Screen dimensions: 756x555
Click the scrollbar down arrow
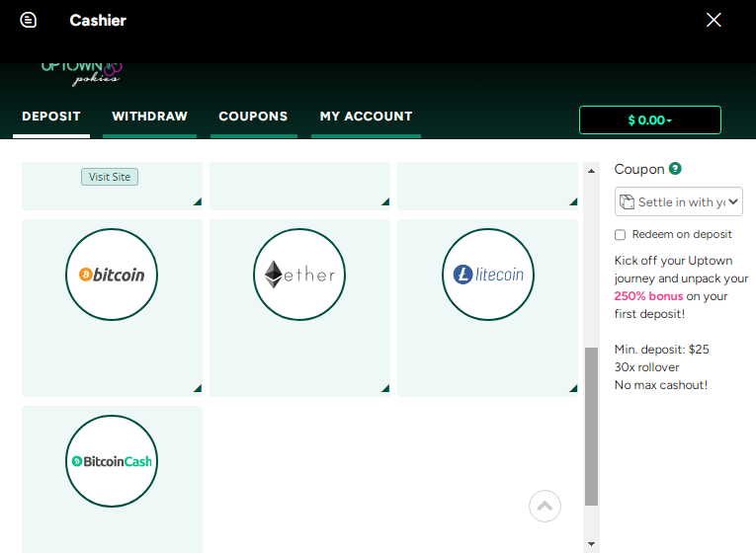tap(591, 544)
